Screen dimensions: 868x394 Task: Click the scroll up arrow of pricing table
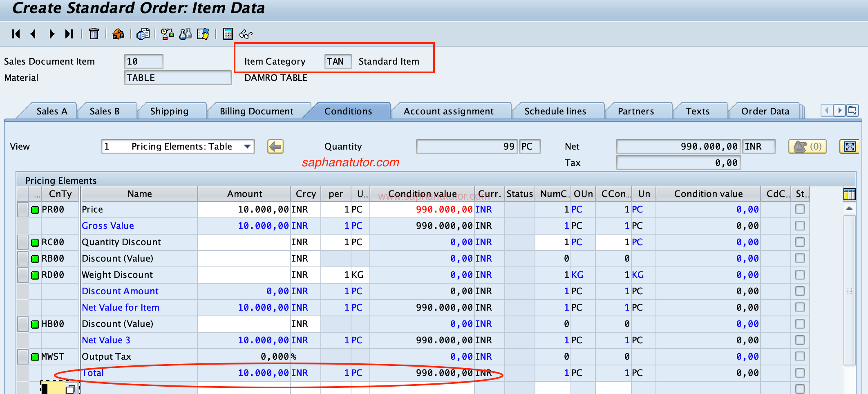click(849, 209)
